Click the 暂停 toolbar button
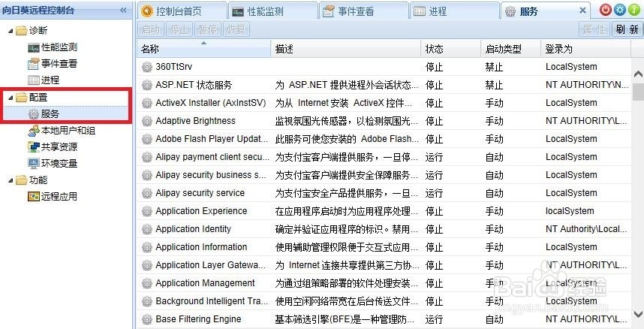Image resolution: width=644 pixels, height=329 pixels. pyautogui.click(x=208, y=29)
